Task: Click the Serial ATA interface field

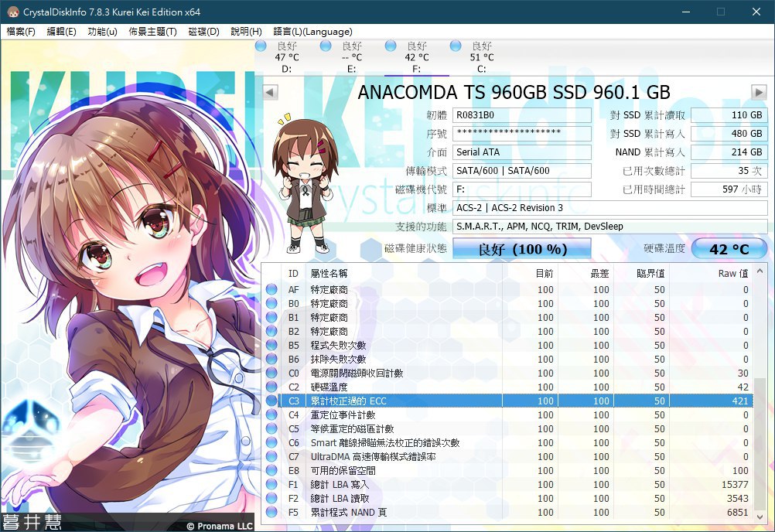Action: (522, 152)
